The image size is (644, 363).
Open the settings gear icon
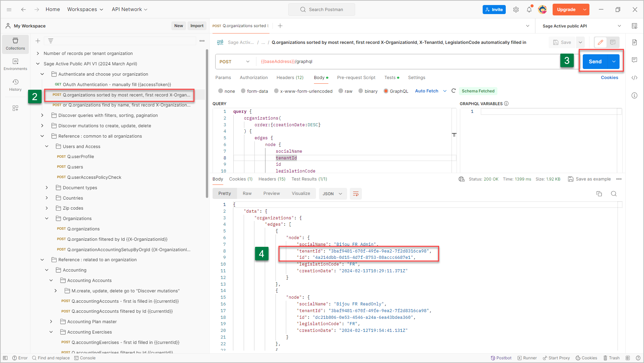tap(516, 9)
